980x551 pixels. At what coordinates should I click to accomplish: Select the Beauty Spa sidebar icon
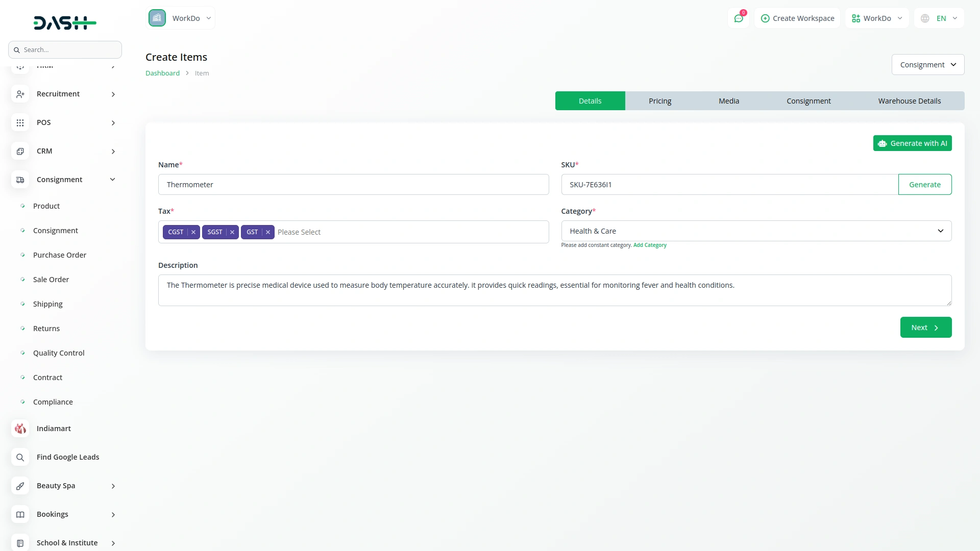click(20, 486)
